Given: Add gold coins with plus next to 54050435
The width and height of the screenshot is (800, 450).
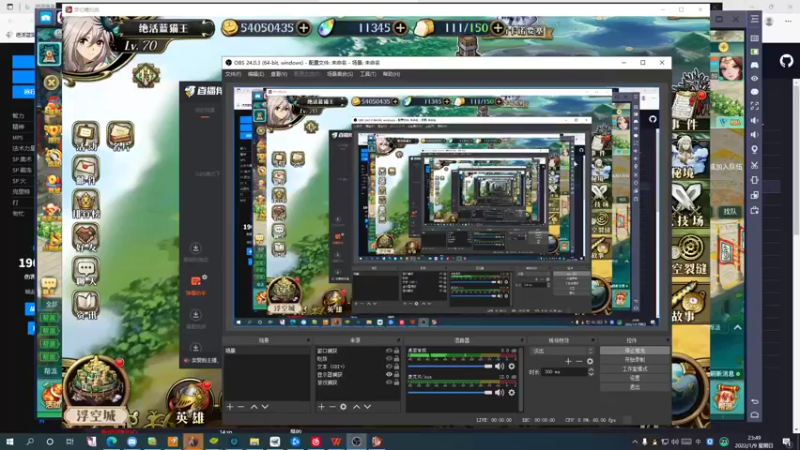Looking at the screenshot, I should click(304, 28).
